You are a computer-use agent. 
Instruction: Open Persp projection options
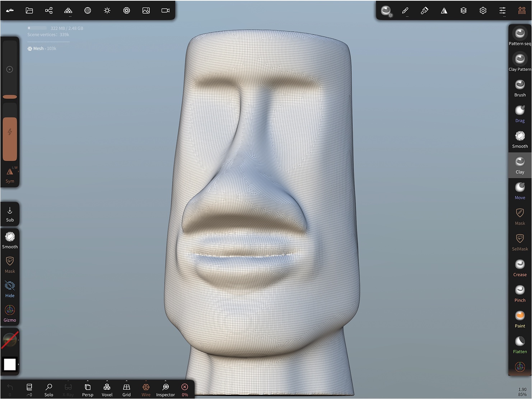88,390
